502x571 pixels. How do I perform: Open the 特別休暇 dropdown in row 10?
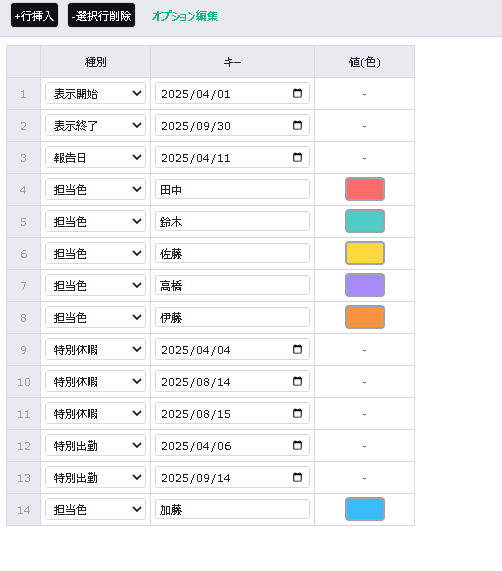[x=95, y=381]
